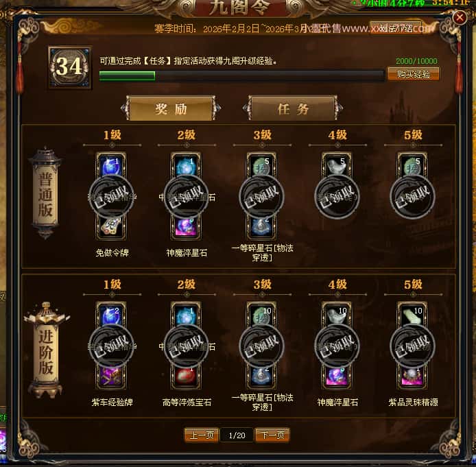
Task: Switch to the 任务 tab
Action: 293,108
